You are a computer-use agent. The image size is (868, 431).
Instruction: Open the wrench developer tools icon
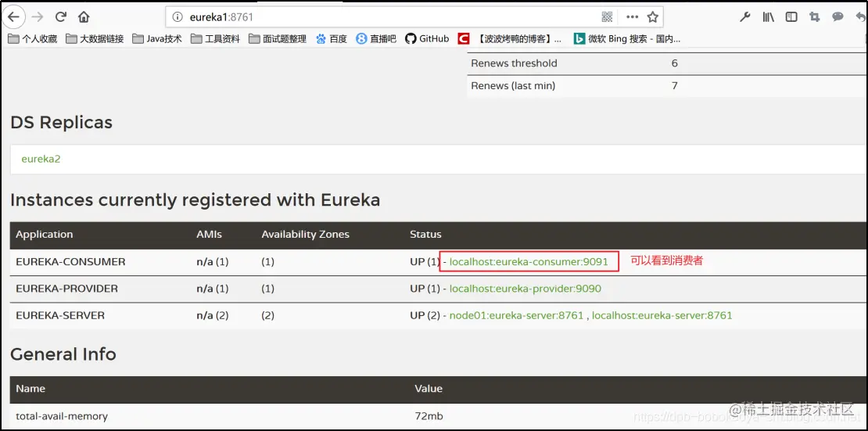(x=745, y=17)
